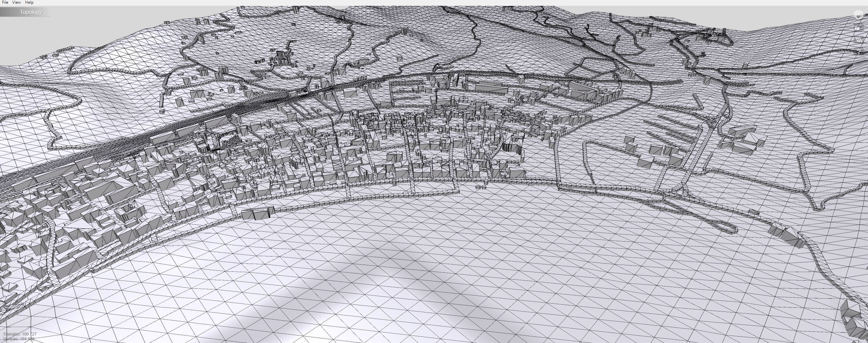The width and height of the screenshot is (868, 343).
Task: Click the round view icon at top right
Action: click(859, 15)
